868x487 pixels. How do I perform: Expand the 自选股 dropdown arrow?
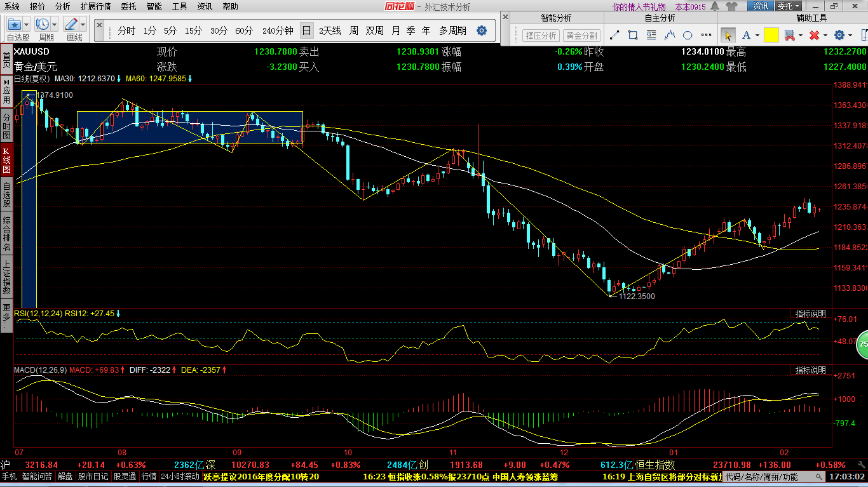tap(26, 24)
